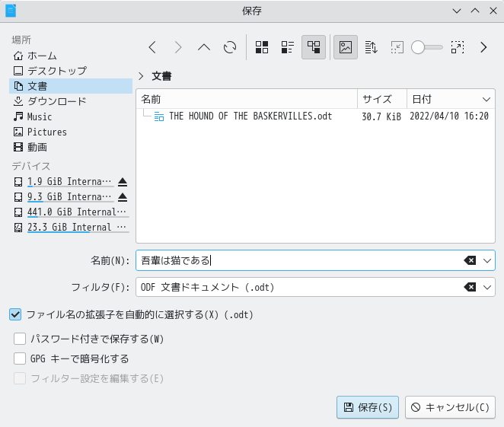Open デスクトップ in places sidebar
504x427 pixels.
click(x=71, y=71)
